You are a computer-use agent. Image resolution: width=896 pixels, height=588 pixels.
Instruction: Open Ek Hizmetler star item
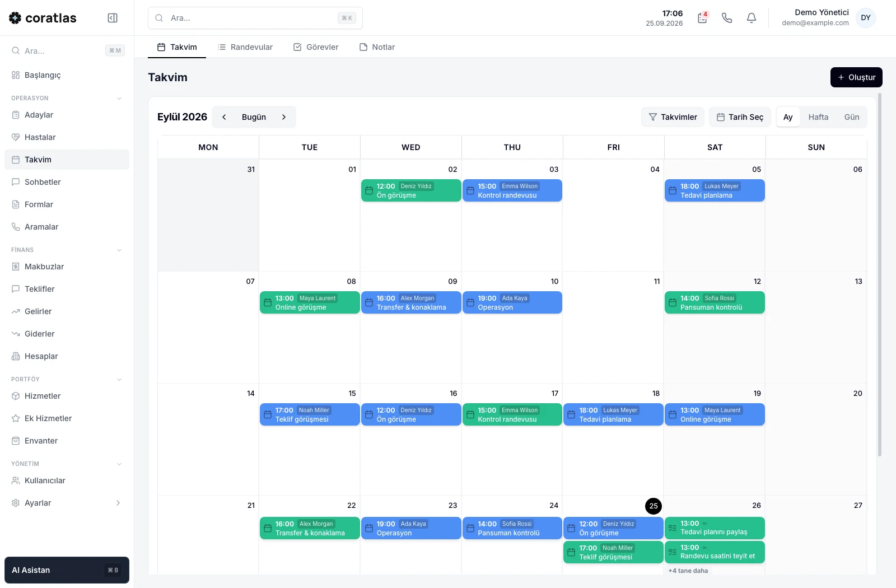point(67,418)
